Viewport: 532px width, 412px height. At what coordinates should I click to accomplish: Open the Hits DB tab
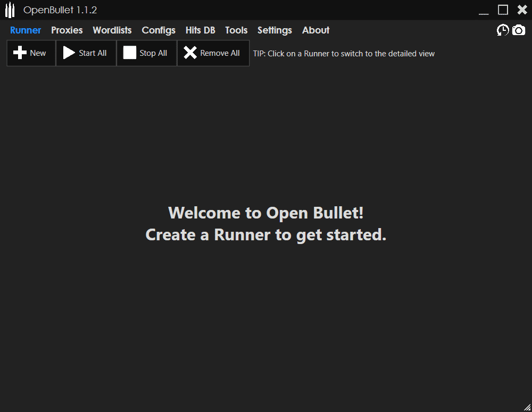(x=200, y=30)
